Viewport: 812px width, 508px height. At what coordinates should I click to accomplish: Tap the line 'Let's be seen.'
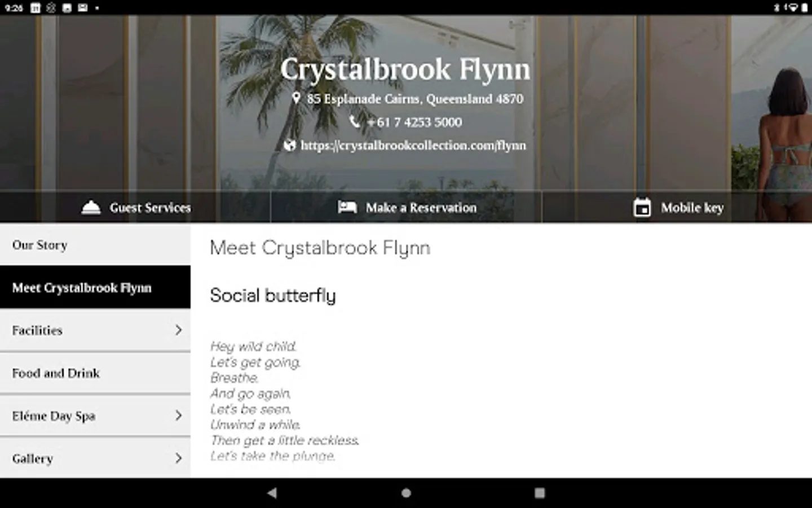251,409
